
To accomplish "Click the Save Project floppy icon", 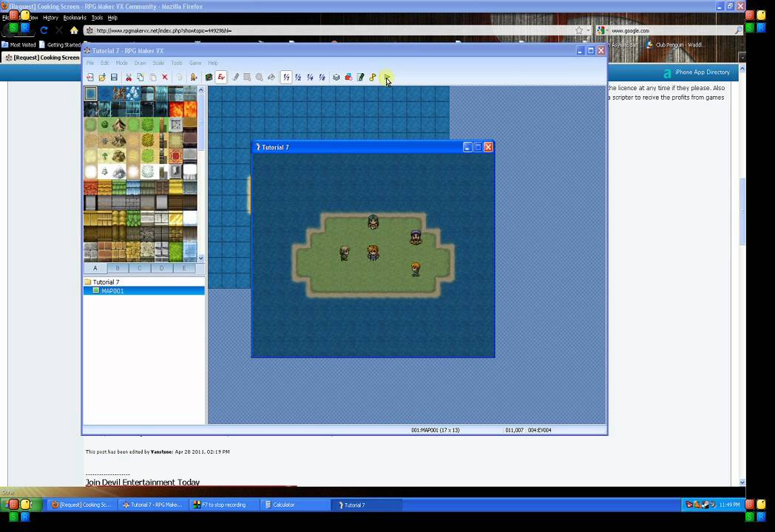I will coord(114,78).
